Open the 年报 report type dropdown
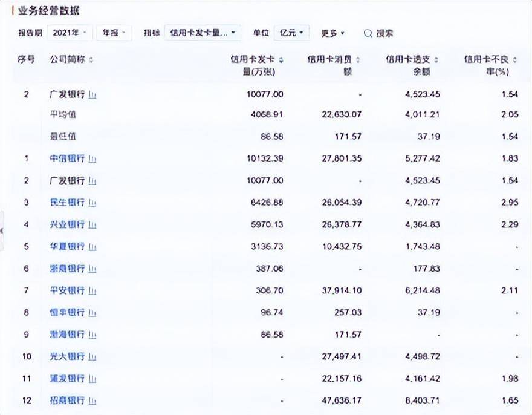532x415 pixels. [114, 33]
